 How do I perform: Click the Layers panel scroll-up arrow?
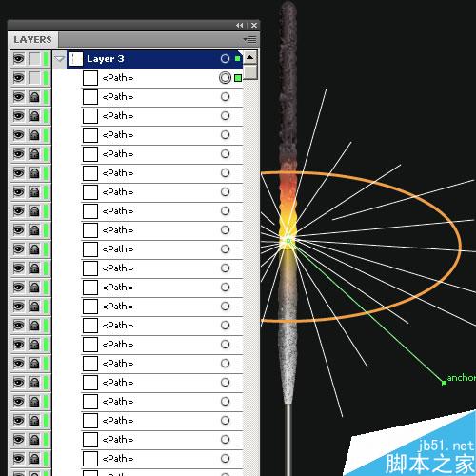250,57
